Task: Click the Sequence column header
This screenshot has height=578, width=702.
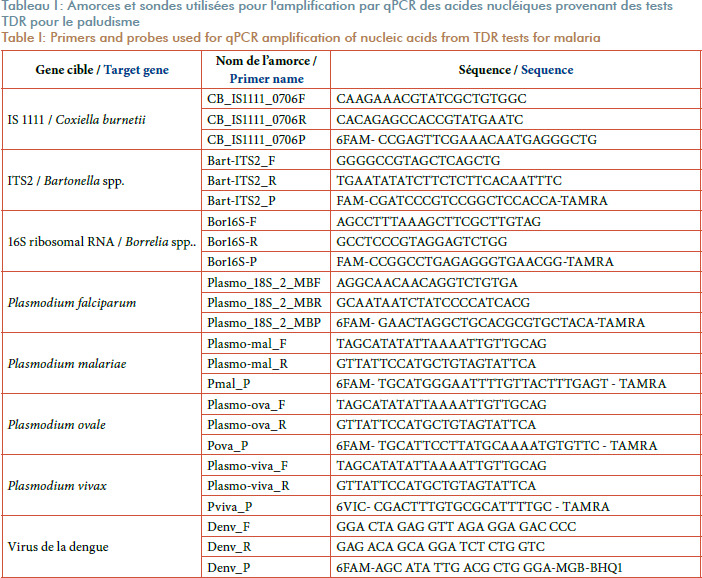Action: pyautogui.click(x=516, y=70)
